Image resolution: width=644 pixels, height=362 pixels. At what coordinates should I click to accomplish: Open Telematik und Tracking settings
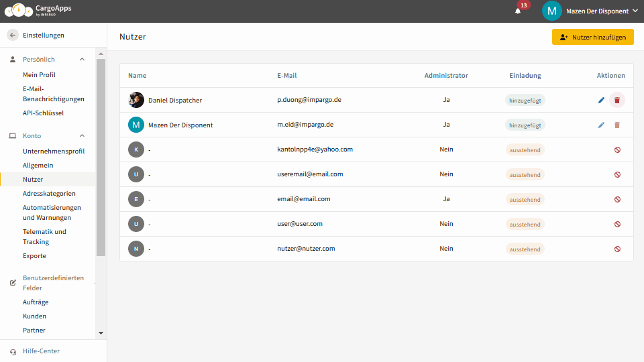point(44,237)
